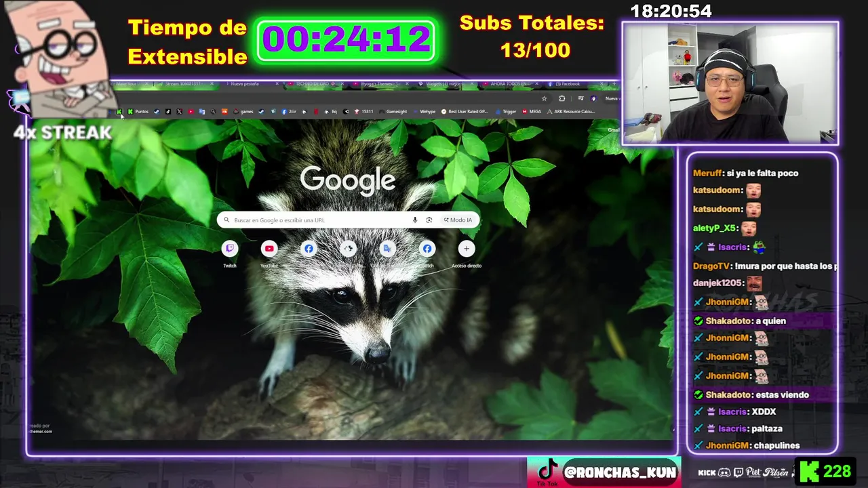Click the clock reading 18:20:54

click(671, 11)
